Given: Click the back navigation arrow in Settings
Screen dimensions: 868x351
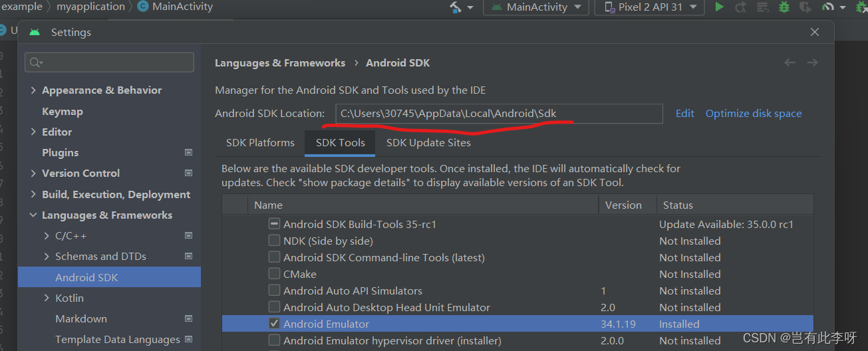Looking at the screenshot, I should pyautogui.click(x=790, y=62).
